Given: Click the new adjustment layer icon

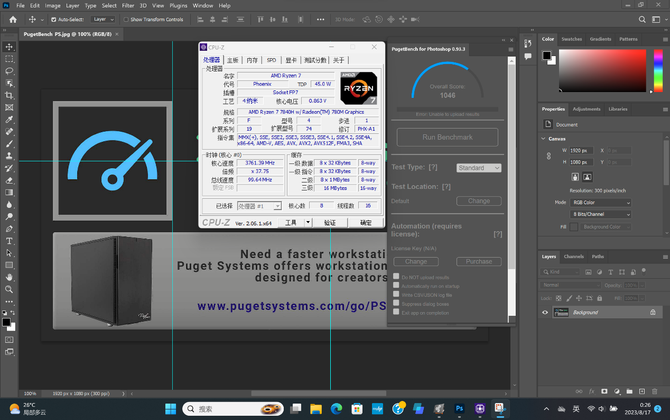Looking at the screenshot, I should point(617,391).
